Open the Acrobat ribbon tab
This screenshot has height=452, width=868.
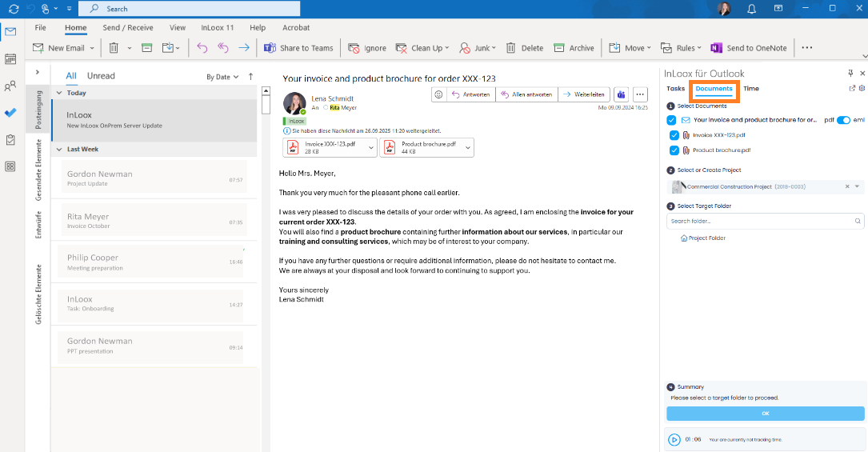(296, 28)
